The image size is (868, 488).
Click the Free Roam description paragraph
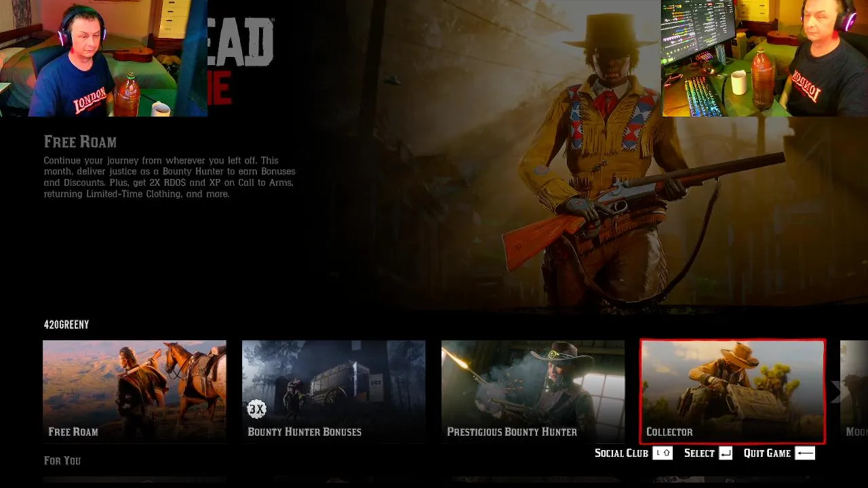[x=170, y=177]
